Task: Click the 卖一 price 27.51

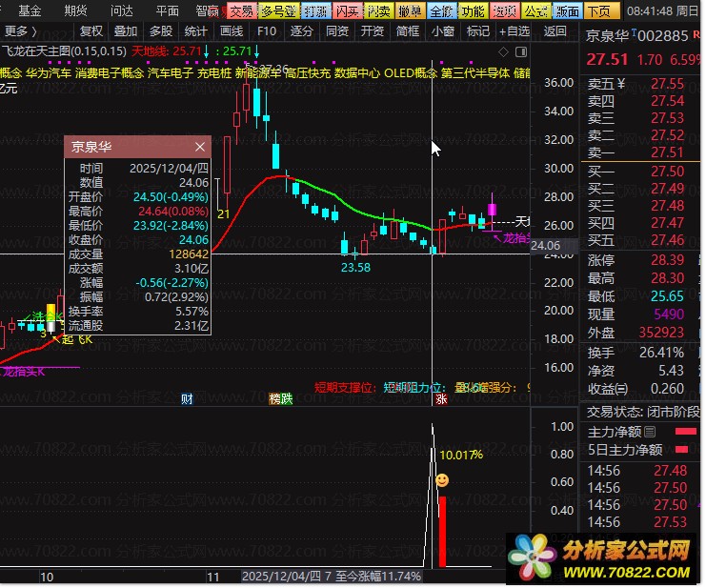Action: pyautogui.click(x=667, y=152)
